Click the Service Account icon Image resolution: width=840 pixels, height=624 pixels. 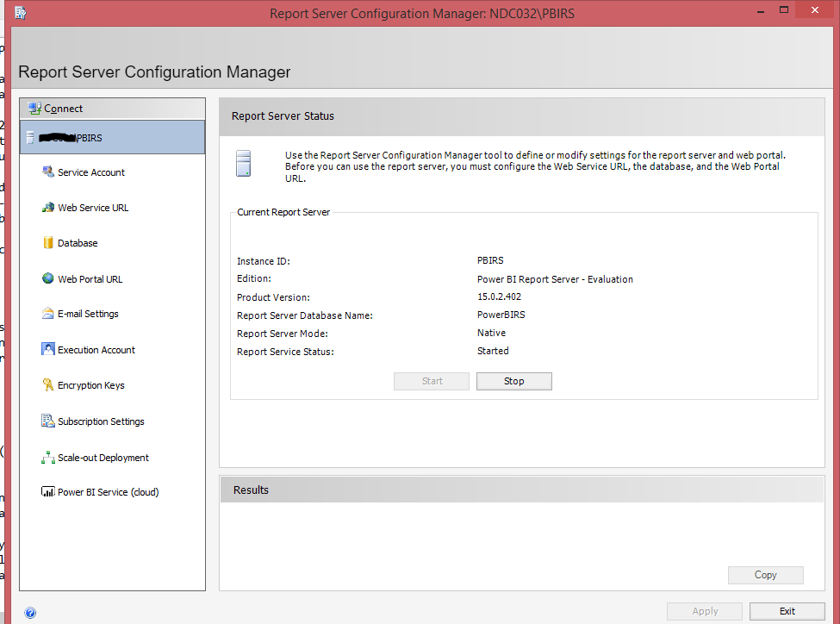(x=48, y=172)
